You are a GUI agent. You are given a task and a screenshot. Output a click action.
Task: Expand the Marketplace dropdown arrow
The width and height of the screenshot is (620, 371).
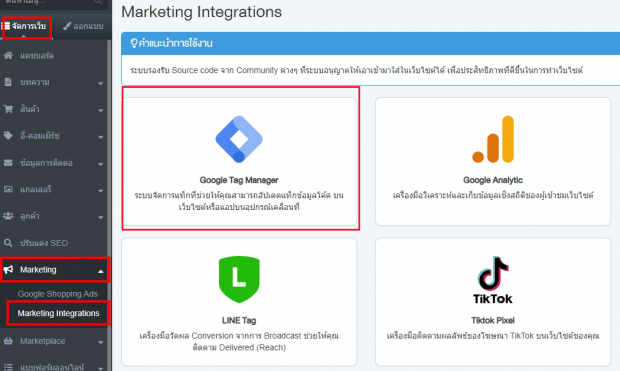[x=100, y=342]
